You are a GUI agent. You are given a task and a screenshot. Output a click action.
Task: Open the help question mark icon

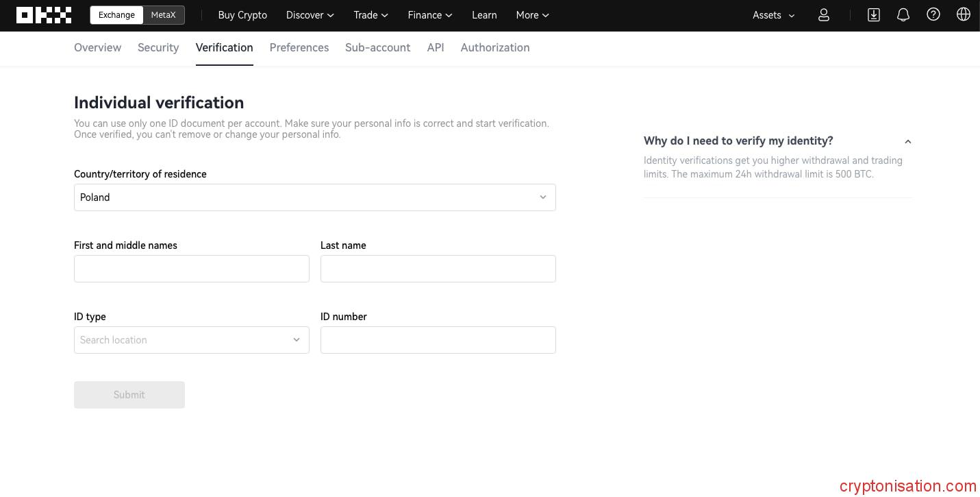(933, 15)
